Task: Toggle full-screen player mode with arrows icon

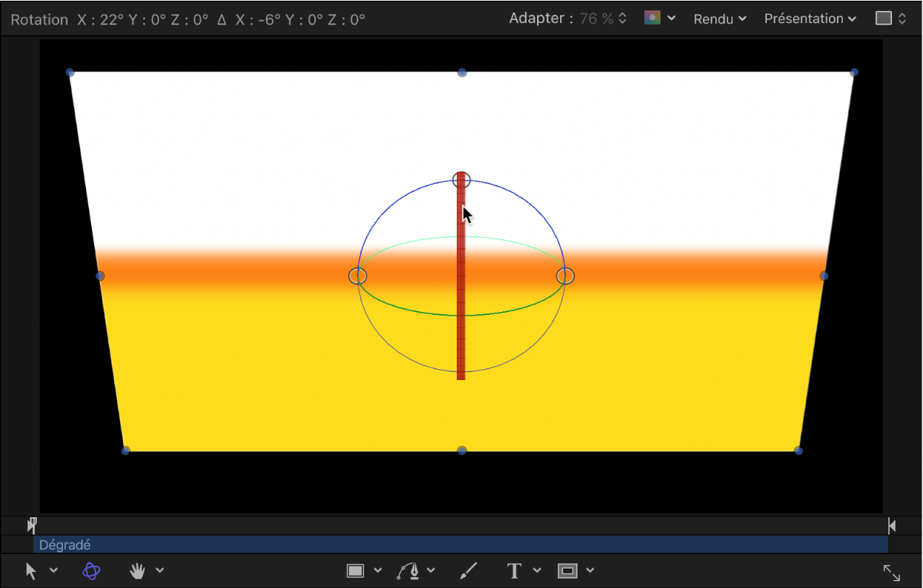Action: coord(891,573)
